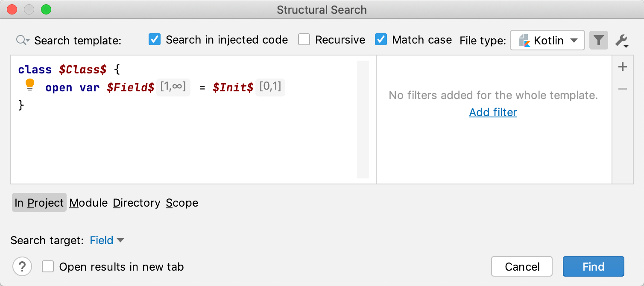Click the minus remove filter icon
Viewport: 644px width, 286px height.
click(623, 89)
